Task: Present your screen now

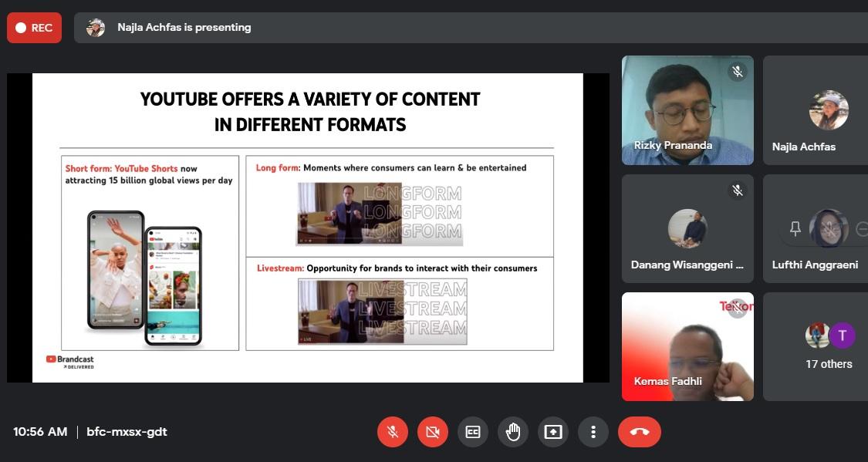Action: (553, 432)
